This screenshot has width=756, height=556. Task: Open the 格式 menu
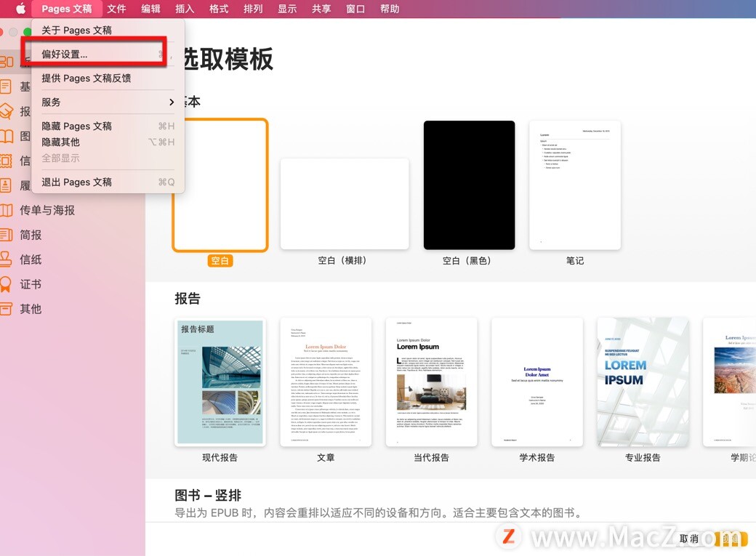point(219,9)
